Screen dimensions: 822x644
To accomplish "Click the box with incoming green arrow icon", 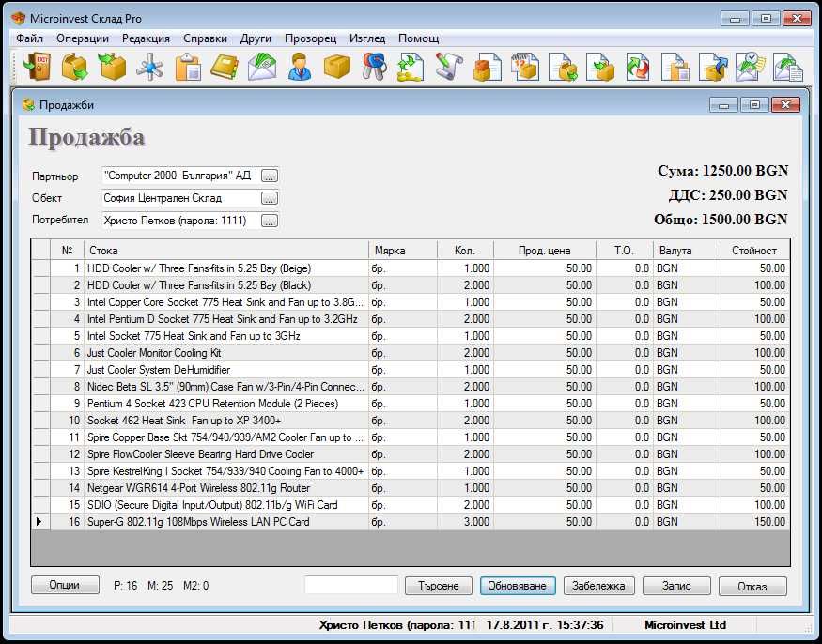I will pyautogui.click(x=112, y=67).
